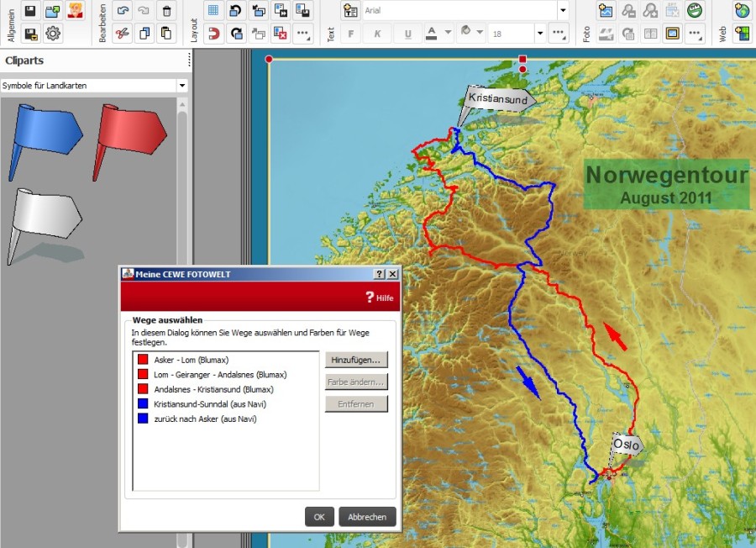Click blue swatch beside Kristiansund-Sunndal route
The height and width of the screenshot is (548, 756).
pyautogui.click(x=143, y=404)
